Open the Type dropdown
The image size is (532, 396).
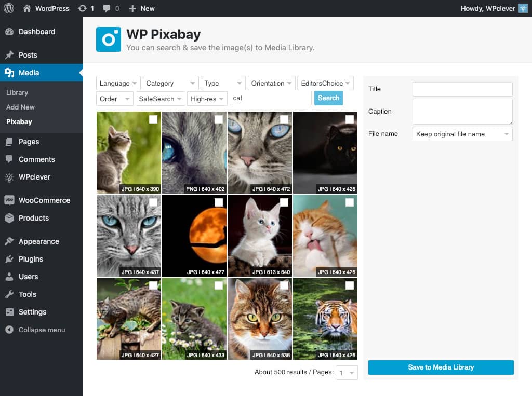pos(223,83)
